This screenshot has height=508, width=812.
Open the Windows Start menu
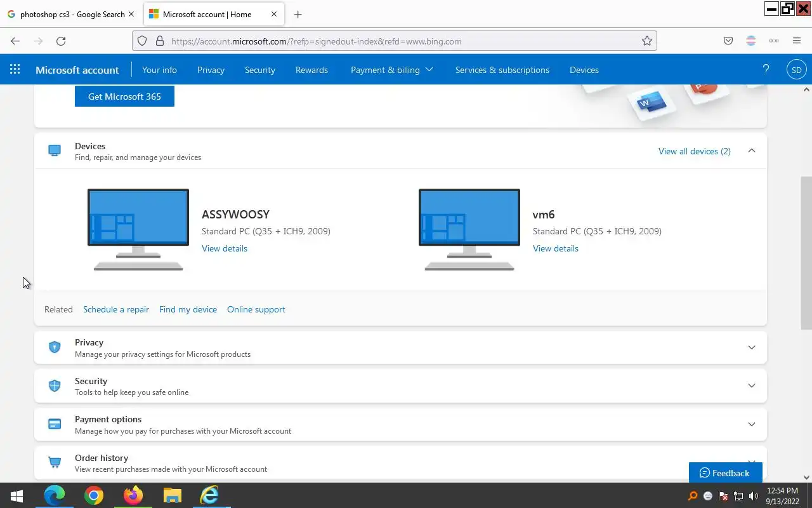(x=17, y=495)
